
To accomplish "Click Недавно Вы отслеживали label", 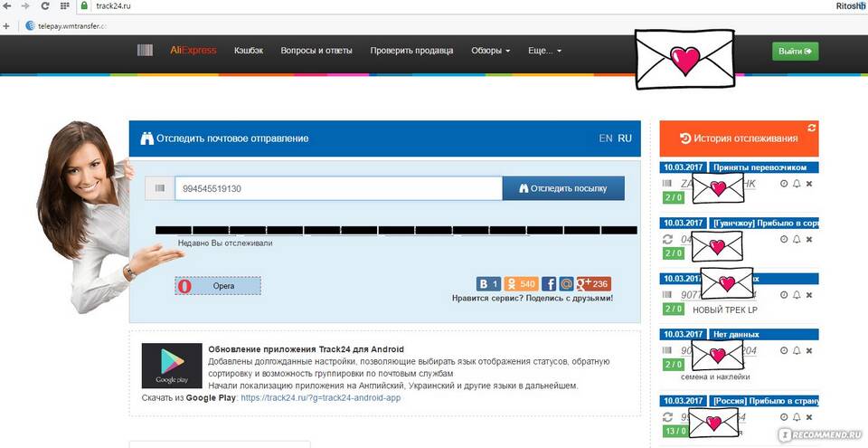I will click(x=225, y=243).
